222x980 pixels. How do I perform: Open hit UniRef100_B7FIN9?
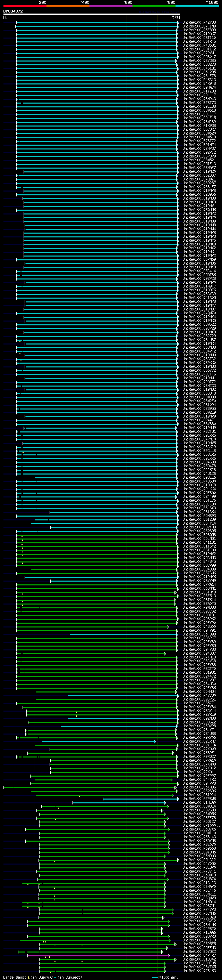(199, 26)
